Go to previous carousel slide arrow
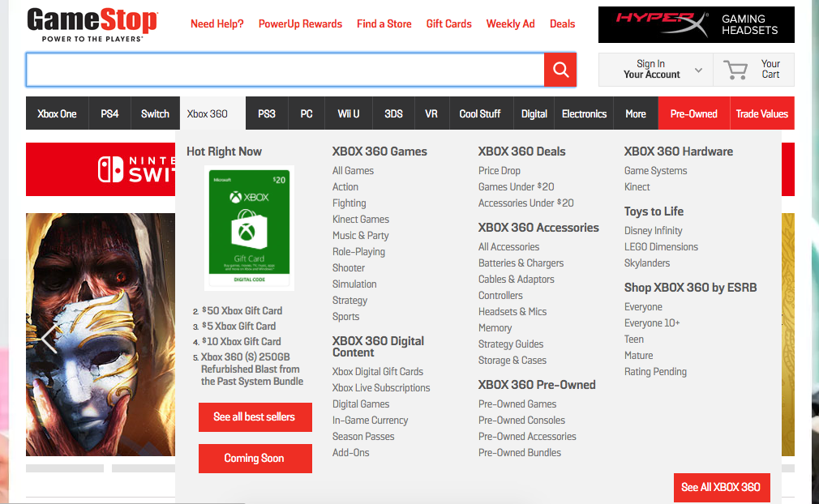This screenshot has width=819, height=504. [x=48, y=335]
